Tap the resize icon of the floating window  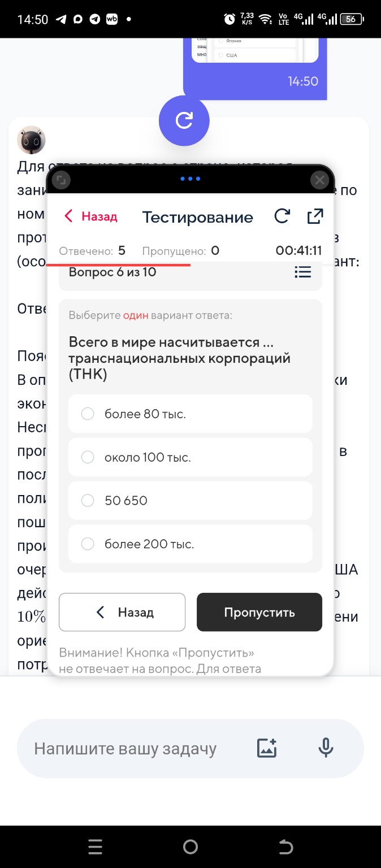[x=60, y=180]
